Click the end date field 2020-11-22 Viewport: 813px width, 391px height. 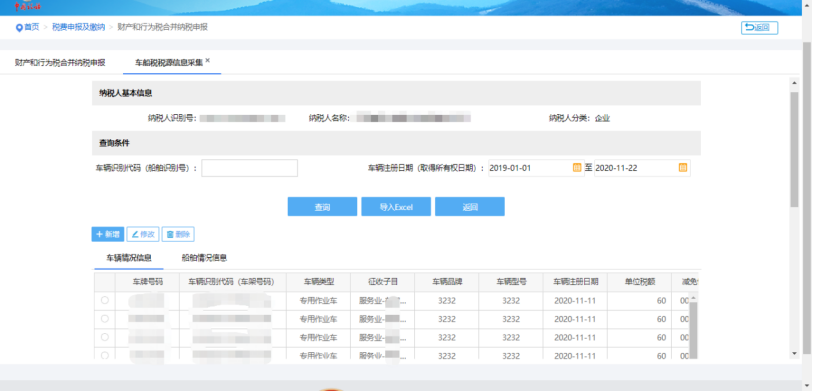636,168
